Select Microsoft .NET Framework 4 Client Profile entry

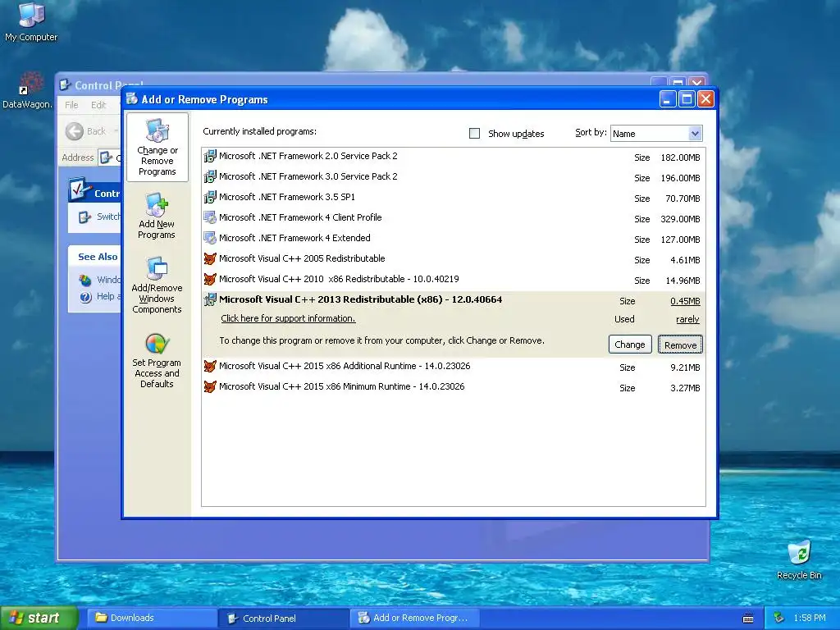(x=453, y=218)
